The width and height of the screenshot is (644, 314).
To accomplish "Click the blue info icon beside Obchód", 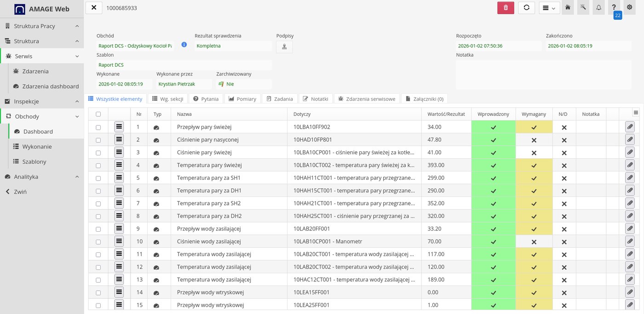I will 184,45.
